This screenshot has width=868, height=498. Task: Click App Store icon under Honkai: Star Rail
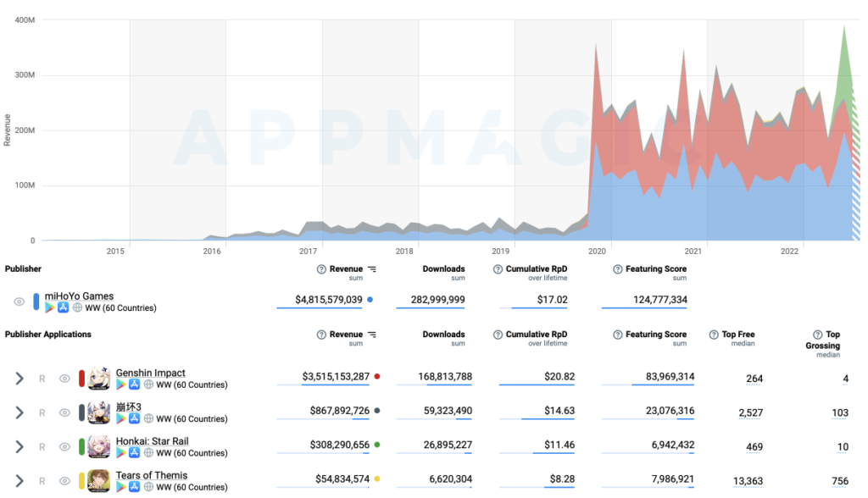point(134,453)
